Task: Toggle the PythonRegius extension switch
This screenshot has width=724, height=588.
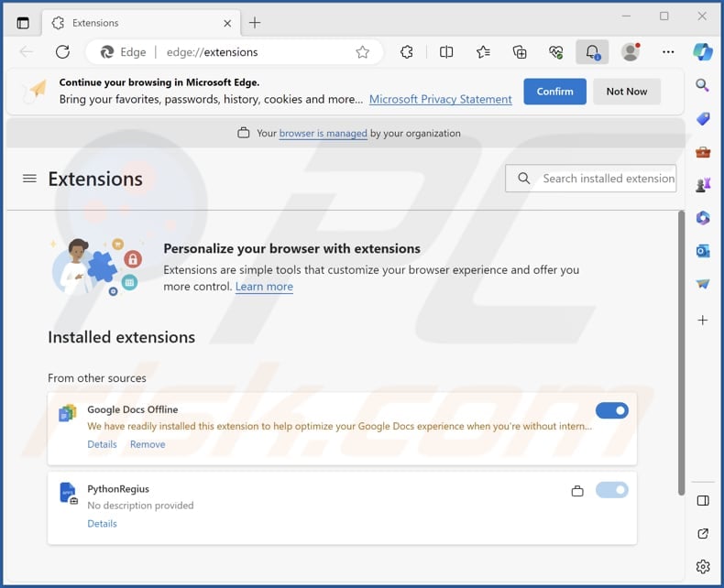Action: [612, 490]
